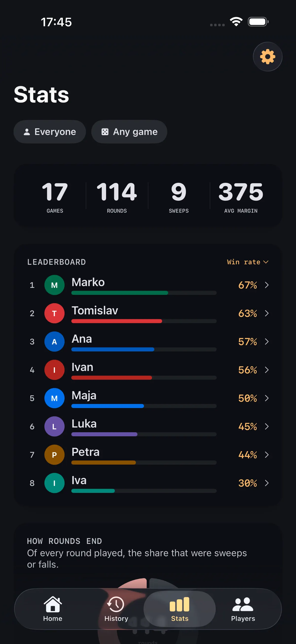
Task: Open the Any game filter chip
Action: pyautogui.click(x=129, y=131)
